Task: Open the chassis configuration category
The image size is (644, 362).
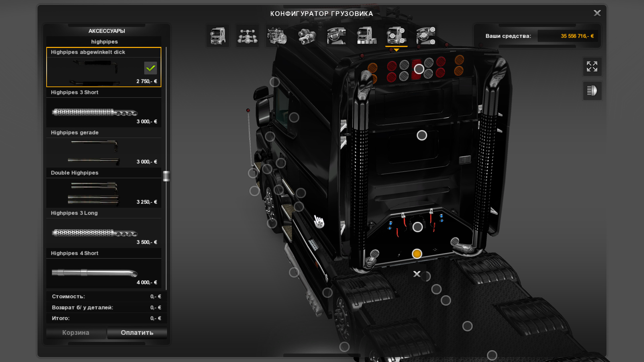Action: 248,36
